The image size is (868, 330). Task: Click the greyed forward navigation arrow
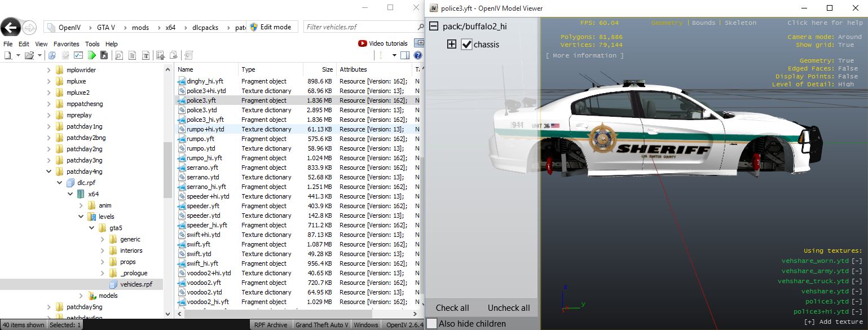(30, 27)
